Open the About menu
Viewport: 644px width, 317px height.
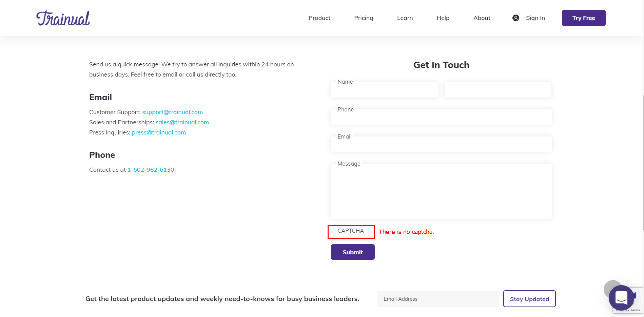482,18
